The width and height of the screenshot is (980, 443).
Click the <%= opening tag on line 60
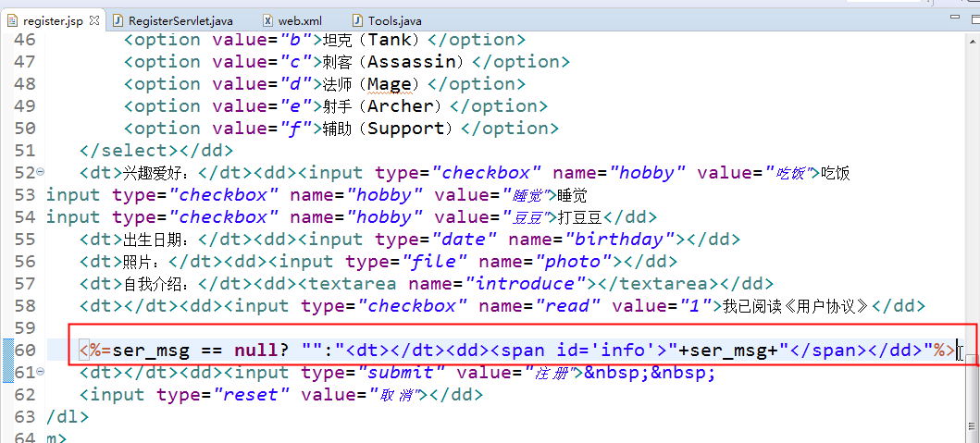tap(95, 351)
